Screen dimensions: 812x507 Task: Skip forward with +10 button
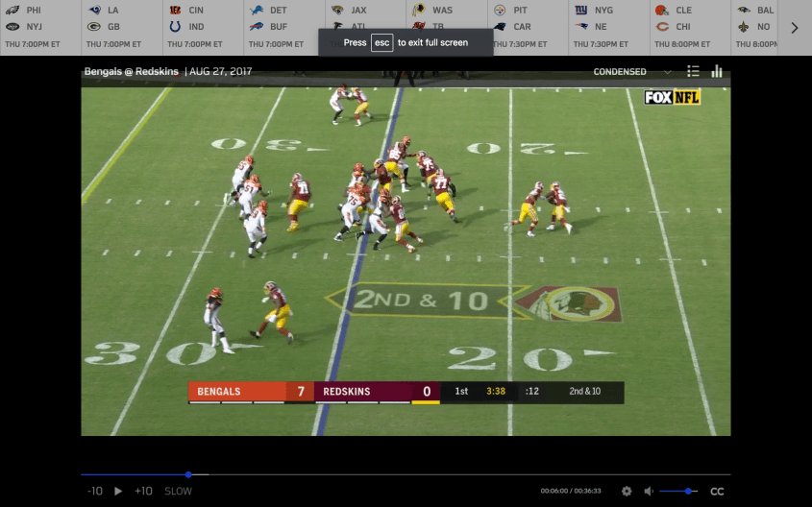[x=143, y=491]
